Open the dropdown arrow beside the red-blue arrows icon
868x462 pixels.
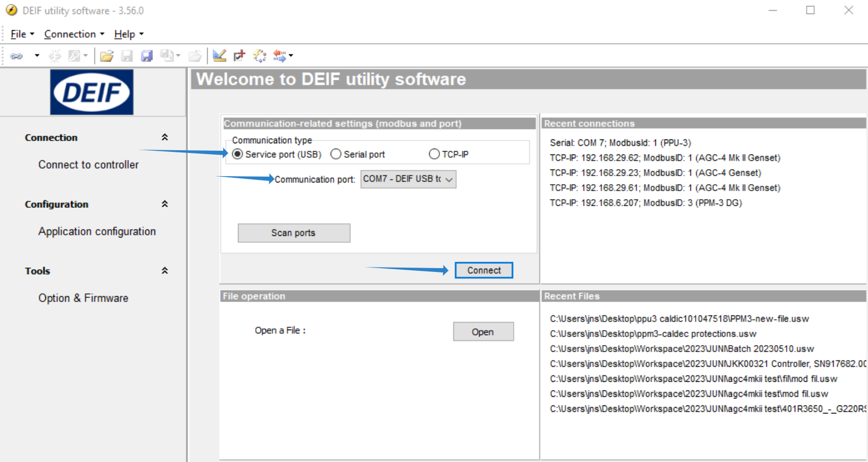coord(291,55)
